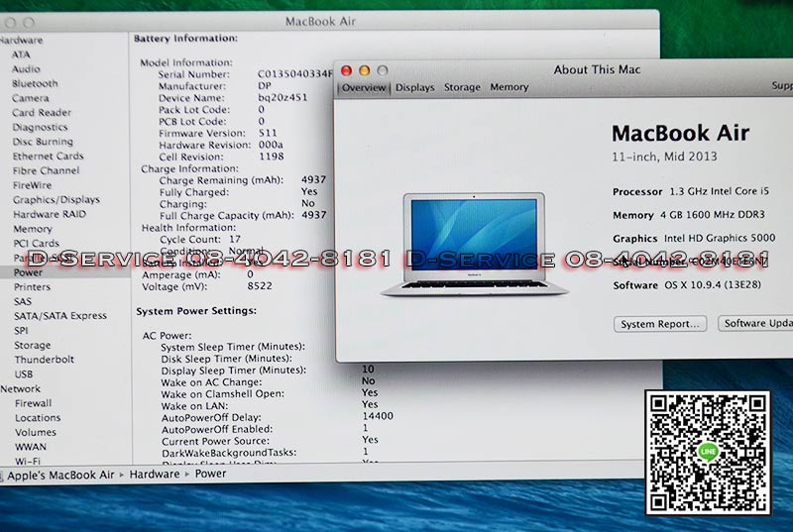
Task: Open Fibre Channel entry
Action: pos(46,170)
